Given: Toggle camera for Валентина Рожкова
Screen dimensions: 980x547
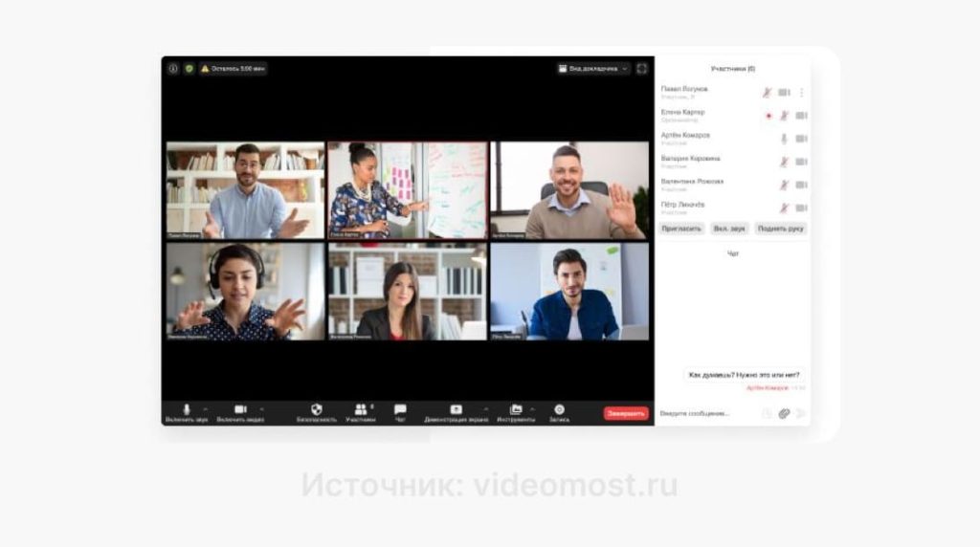Looking at the screenshot, I should [801, 185].
